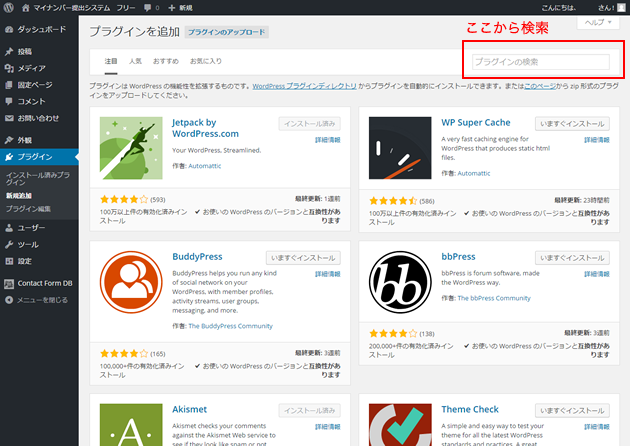The image size is (630, 446).
Task: Focus the プラグインの検索 search field
Action: [x=541, y=62]
